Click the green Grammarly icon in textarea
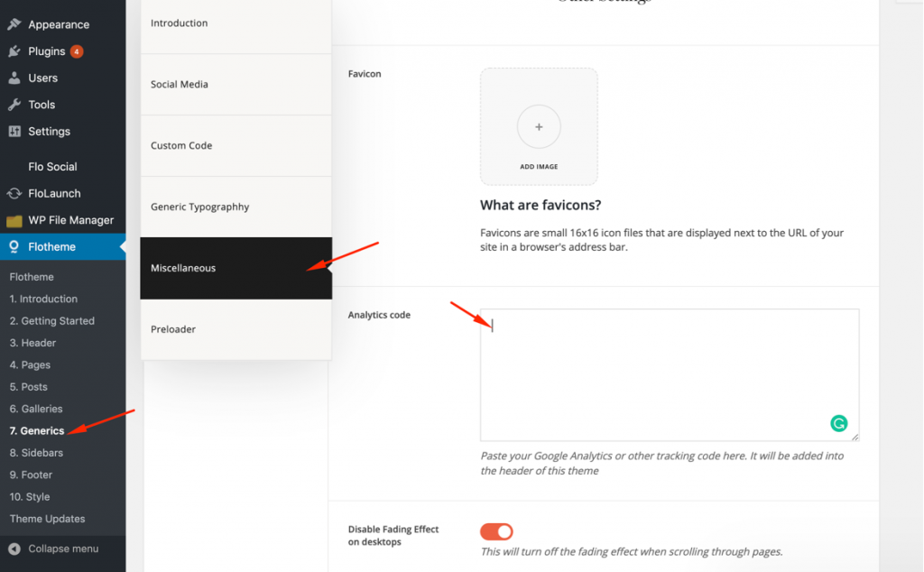This screenshot has height=572, width=924. coord(838,423)
